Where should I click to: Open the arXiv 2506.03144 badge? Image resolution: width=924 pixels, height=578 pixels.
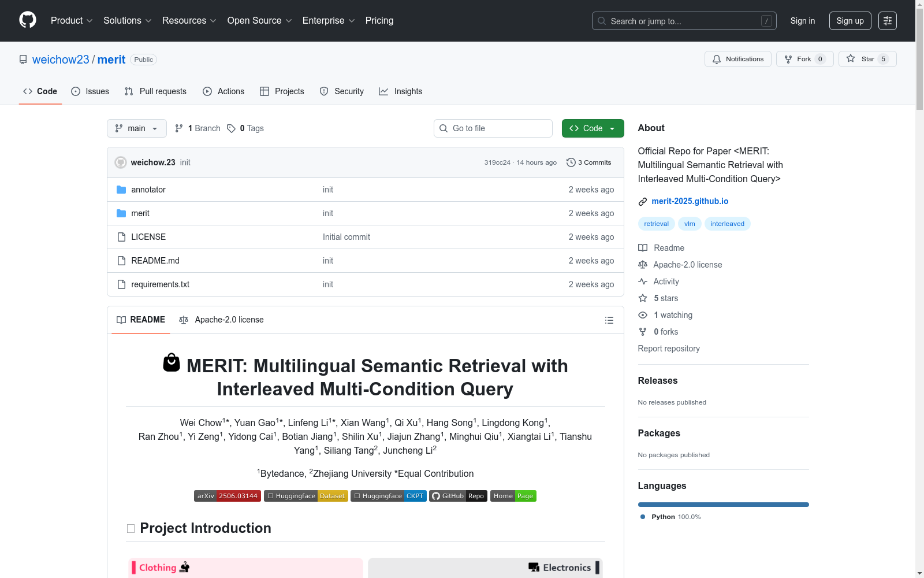[x=228, y=496]
